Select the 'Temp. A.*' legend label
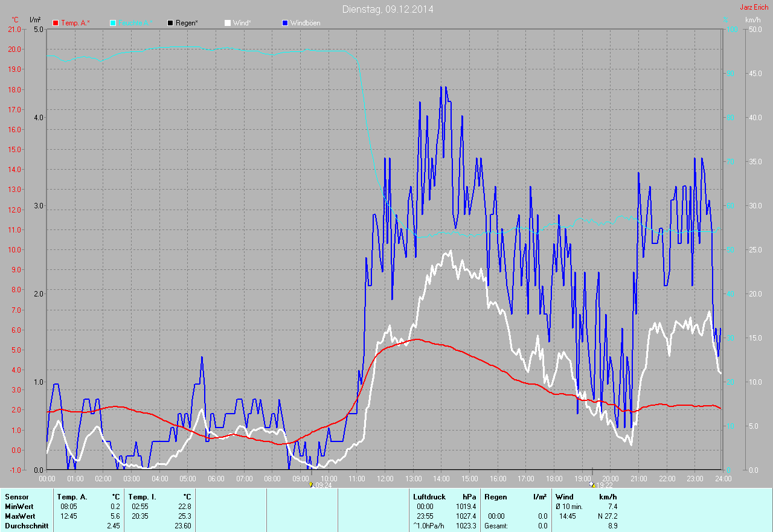 [x=75, y=23]
